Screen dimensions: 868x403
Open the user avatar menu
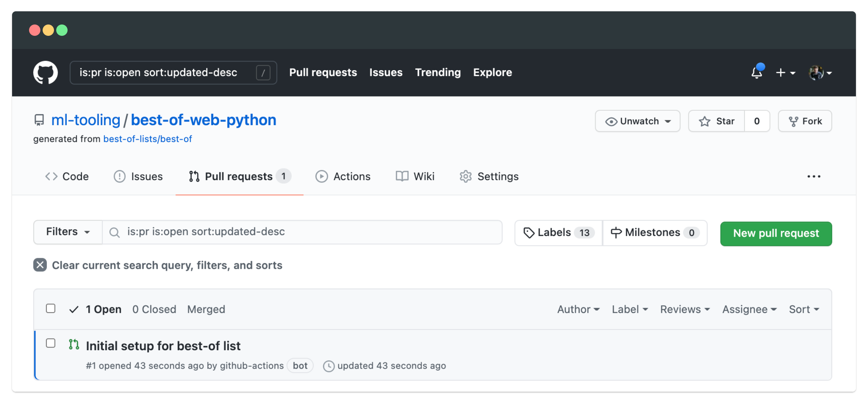820,72
